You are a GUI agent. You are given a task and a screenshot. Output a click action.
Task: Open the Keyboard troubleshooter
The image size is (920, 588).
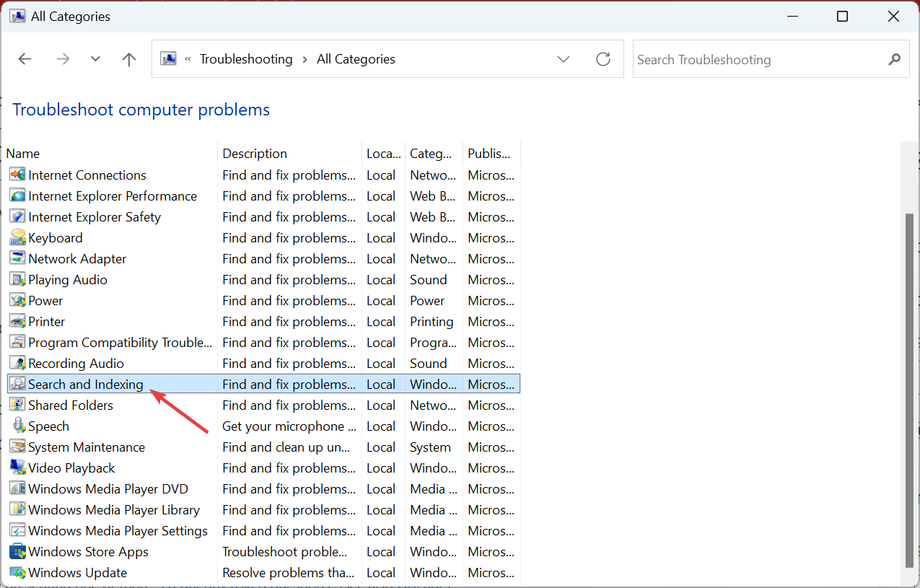56,237
